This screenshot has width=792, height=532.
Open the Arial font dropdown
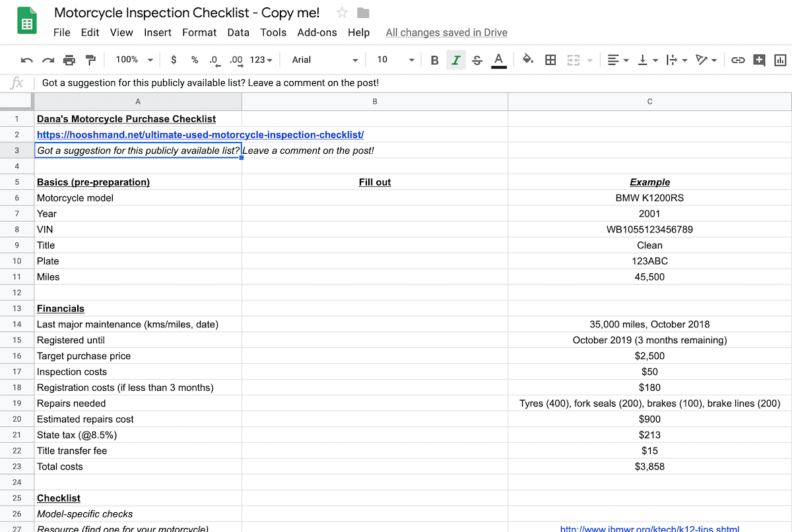point(325,60)
